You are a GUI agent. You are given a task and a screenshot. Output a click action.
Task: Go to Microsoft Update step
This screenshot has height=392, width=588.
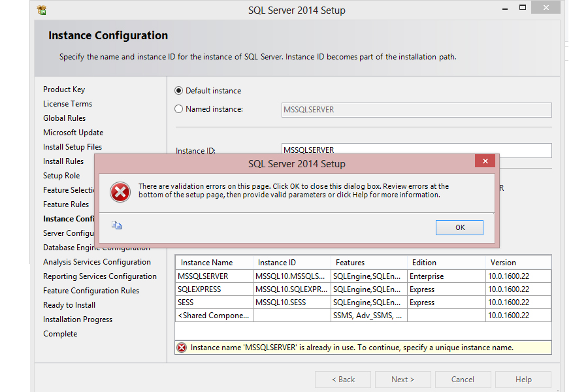(73, 133)
